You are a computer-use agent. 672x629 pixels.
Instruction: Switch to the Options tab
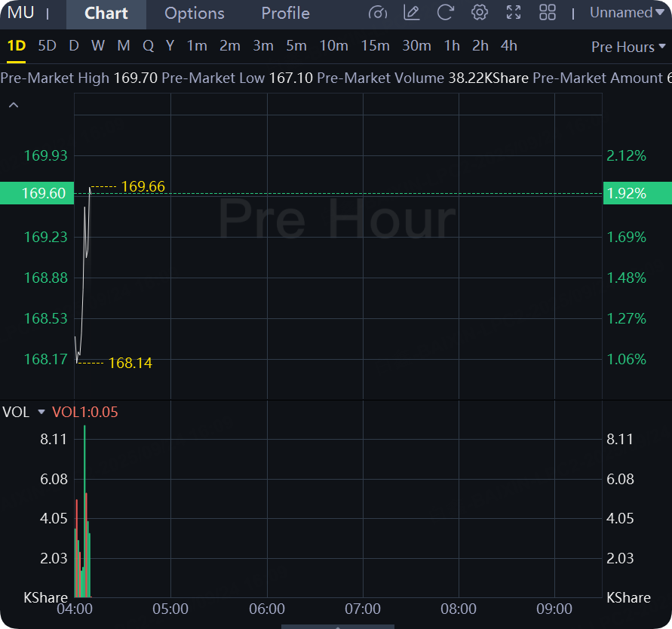195,14
